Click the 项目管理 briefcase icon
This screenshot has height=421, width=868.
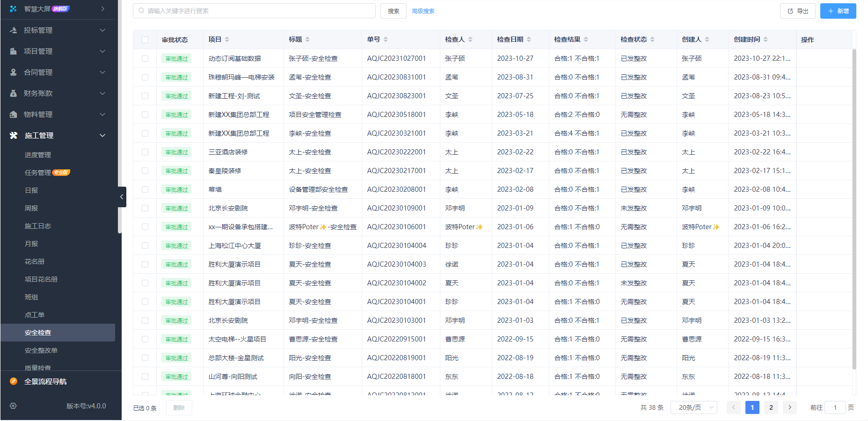[x=12, y=51]
